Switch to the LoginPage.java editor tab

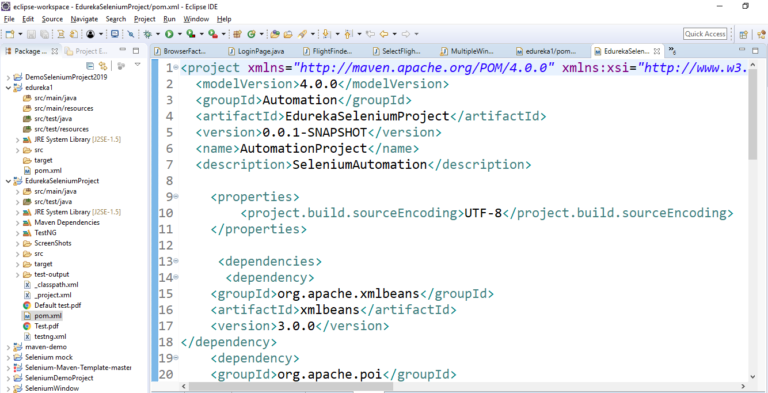pos(257,51)
